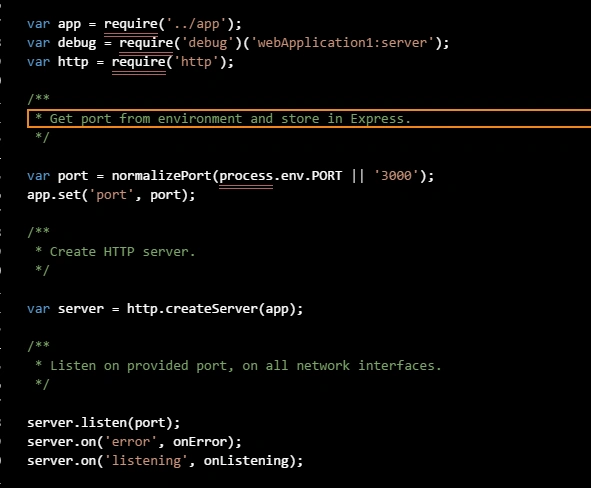This screenshot has height=488, width=591.
Task: Click the comment 'Get port from environment and store in Express.'
Action: click(230, 119)
